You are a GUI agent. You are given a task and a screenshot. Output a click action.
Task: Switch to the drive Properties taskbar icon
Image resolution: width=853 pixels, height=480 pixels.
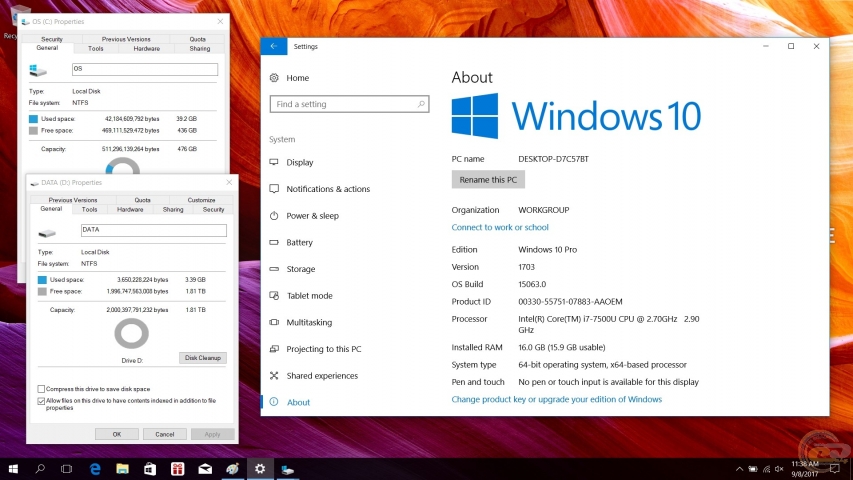(x=288, y=469)
